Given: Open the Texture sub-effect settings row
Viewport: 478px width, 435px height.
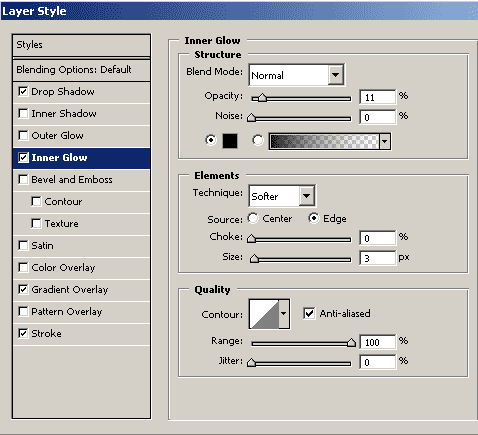Looking at the screenshot, I should click(81, 224).
